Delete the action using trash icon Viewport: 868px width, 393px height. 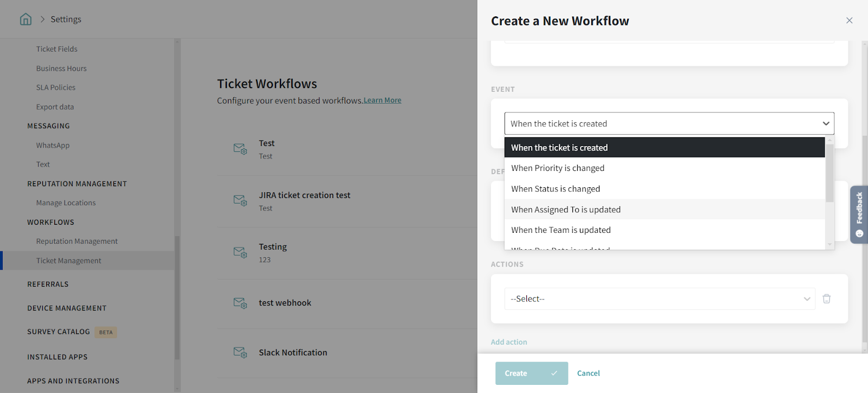826,299
